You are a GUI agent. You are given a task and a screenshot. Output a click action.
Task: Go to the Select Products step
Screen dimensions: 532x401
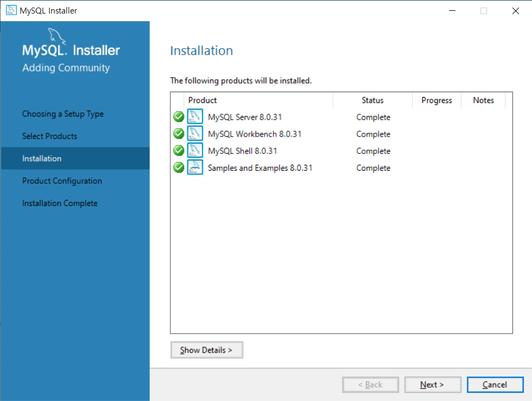click(x=49, y=136)
